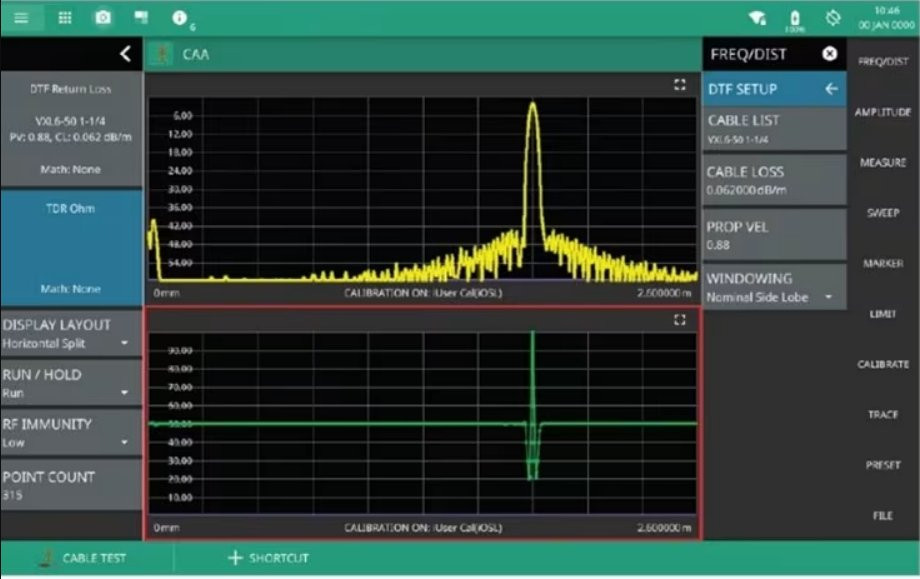This screenshot has width=920, height=579.
Task: Open the notifications flag icon
Action: (x=141, y=17)
